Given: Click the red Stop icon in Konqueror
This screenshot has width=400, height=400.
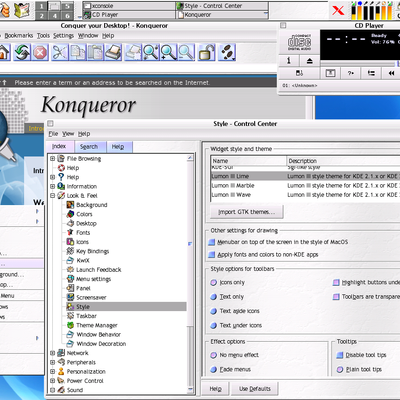Looking at the screenshot, I should click(x=40, y=52).
